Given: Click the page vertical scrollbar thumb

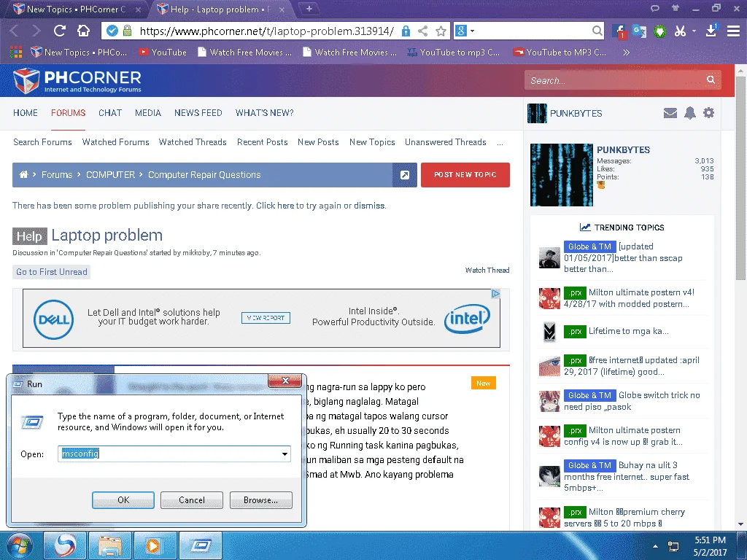Looking at the screenshot, I should tap(740, 179).
